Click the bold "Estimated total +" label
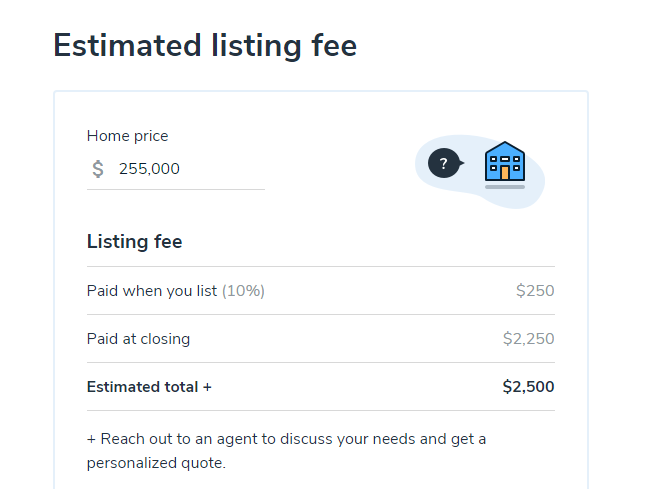 pos(149,387)
